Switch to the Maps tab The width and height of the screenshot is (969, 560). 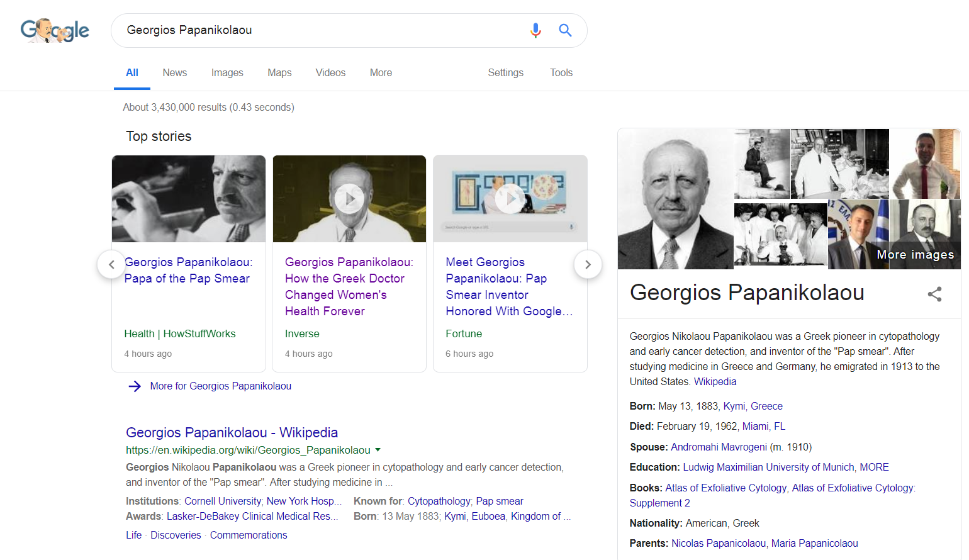click(x=279, y=73)
